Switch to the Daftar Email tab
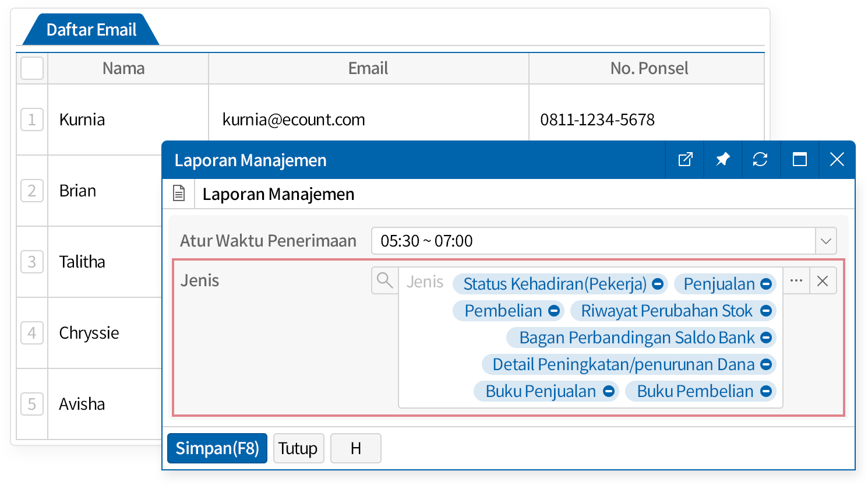Screen dimensions: 868x485 [x=91, y=30]
